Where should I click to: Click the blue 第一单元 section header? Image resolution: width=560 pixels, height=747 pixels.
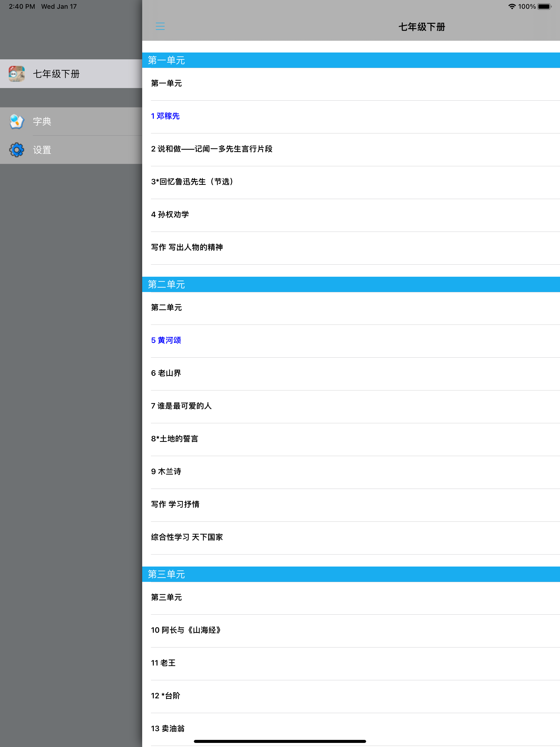click(x=351, y=60)
